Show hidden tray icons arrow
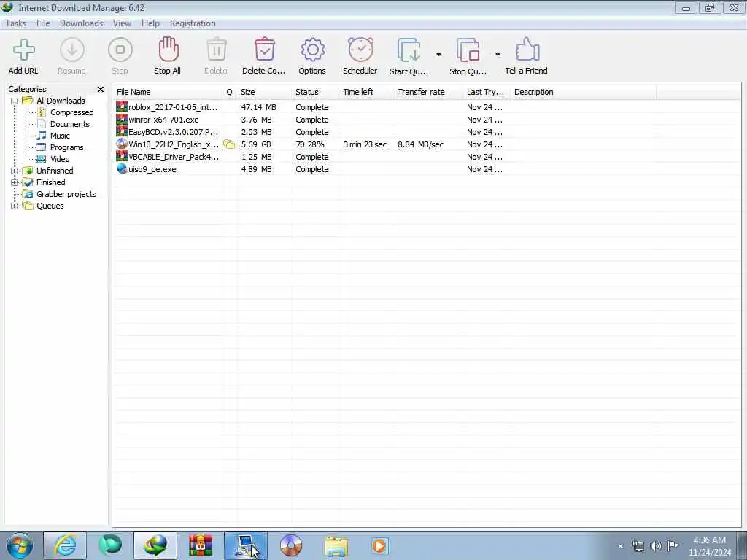This screenshot has width=747, height=560. [620, 547]
